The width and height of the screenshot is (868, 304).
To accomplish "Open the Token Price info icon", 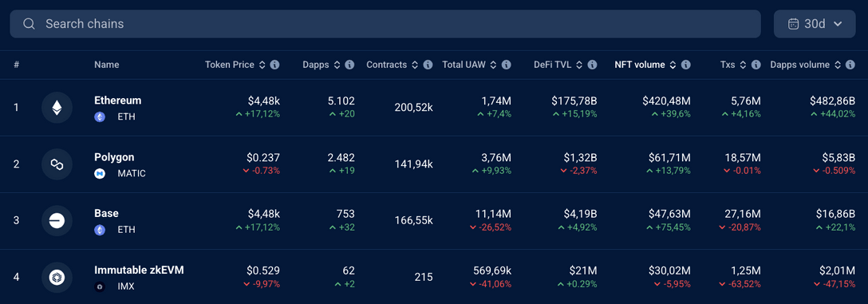I will tap(274, 65).
